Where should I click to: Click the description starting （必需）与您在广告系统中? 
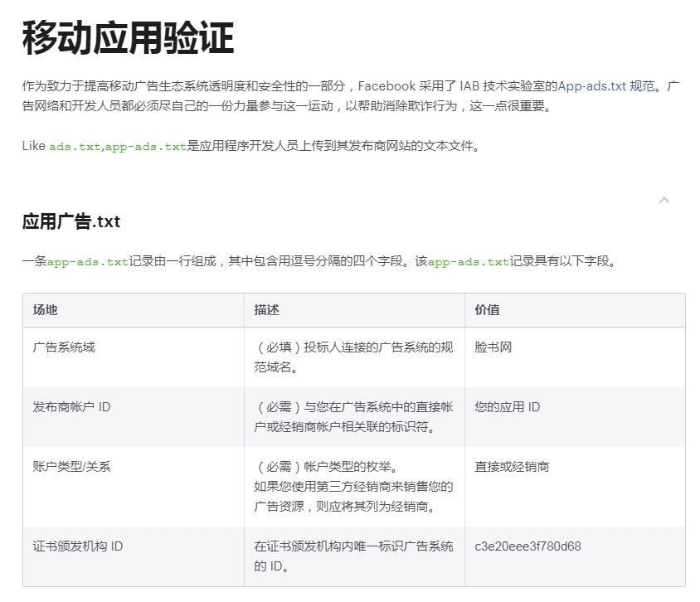tap(353, 417)
